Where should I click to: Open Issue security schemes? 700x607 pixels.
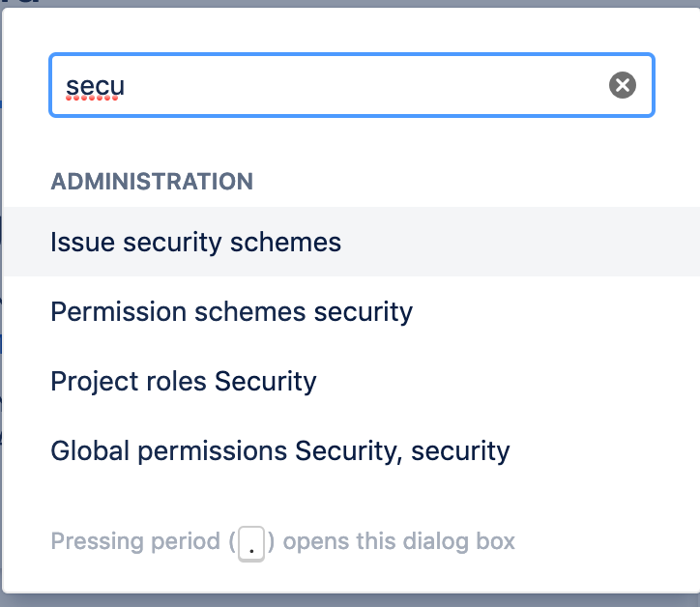195,242
